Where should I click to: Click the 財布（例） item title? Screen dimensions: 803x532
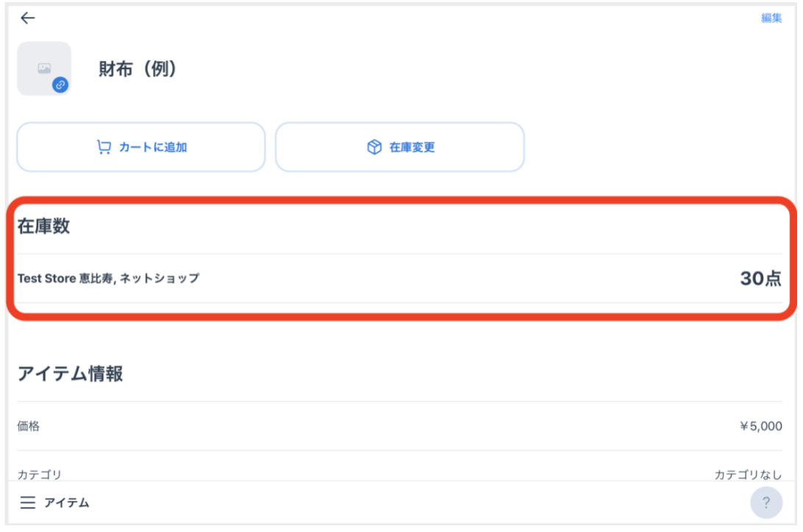[x=138, y=68]
